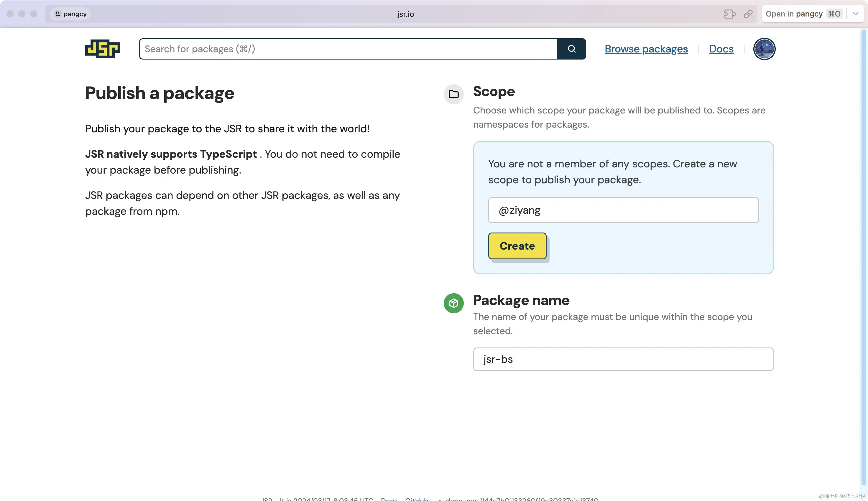Click the pangcy profile pill
Screen dimensions: 868x501
click(71, 14)
